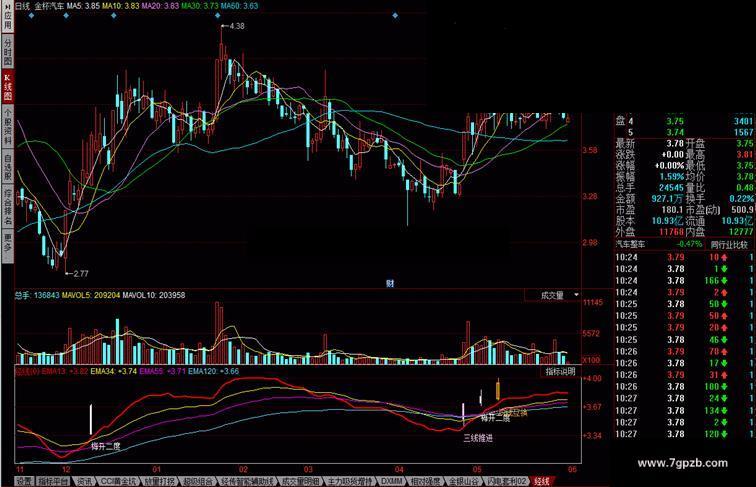The image size is (756, 487).
Task: Open 个股资料 in the sidebar
Action: pos(8,127)
